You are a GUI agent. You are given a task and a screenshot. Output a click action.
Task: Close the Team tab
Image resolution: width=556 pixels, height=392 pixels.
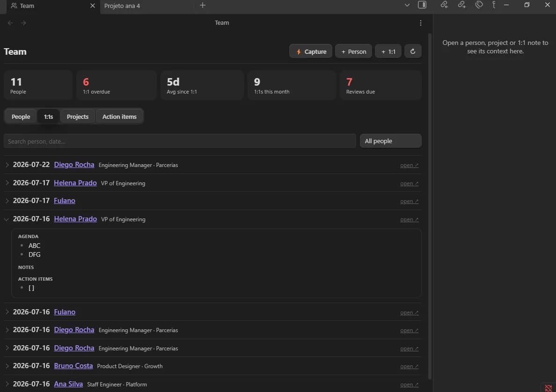click(93, 6)
